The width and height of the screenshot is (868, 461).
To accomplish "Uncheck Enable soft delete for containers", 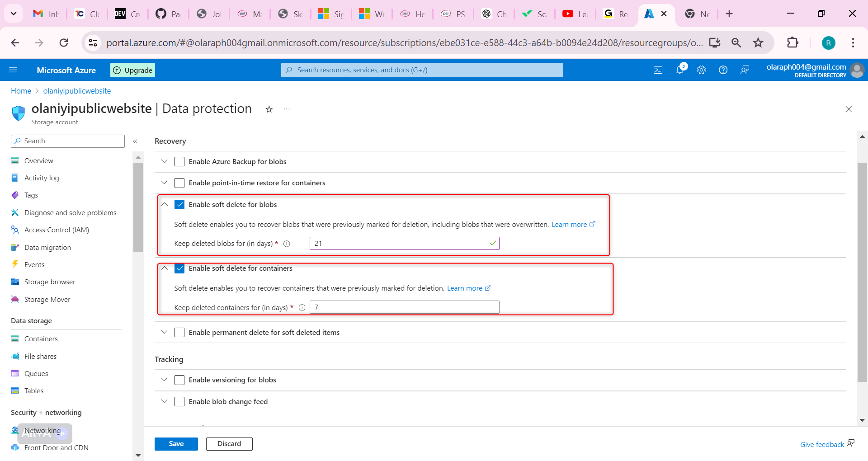I will pos(179,268).
